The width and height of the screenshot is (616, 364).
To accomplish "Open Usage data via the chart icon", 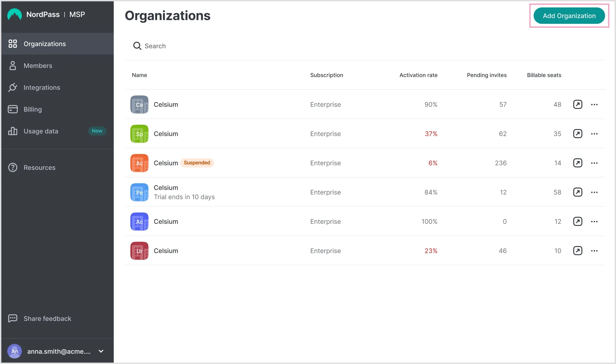I will (x=12, y=131).
